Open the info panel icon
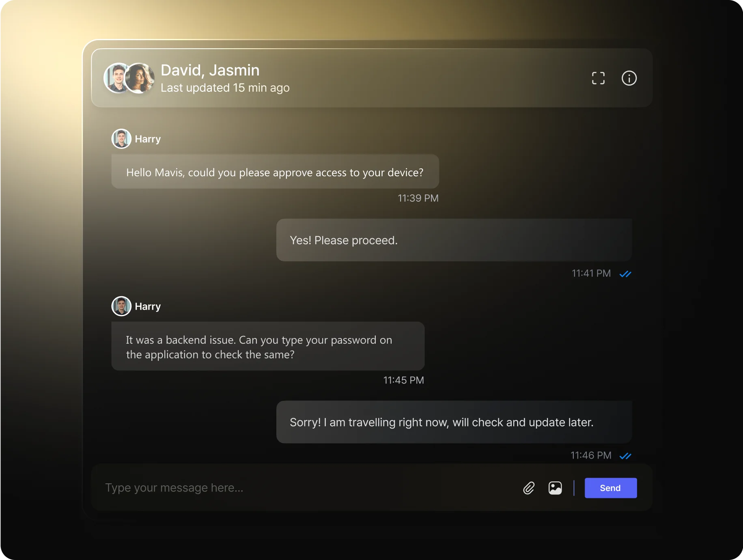Image resolution: width=743 pixels, height=560 pixels. click(629, 78)
